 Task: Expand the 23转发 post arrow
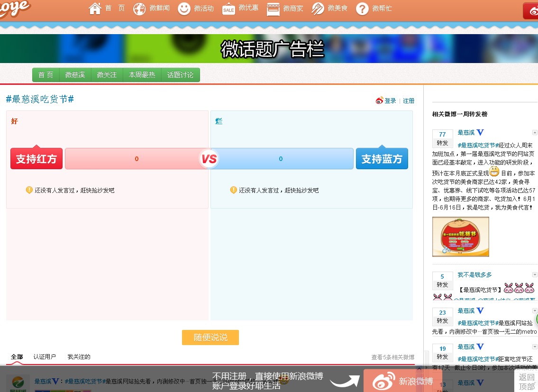point(535,310)
